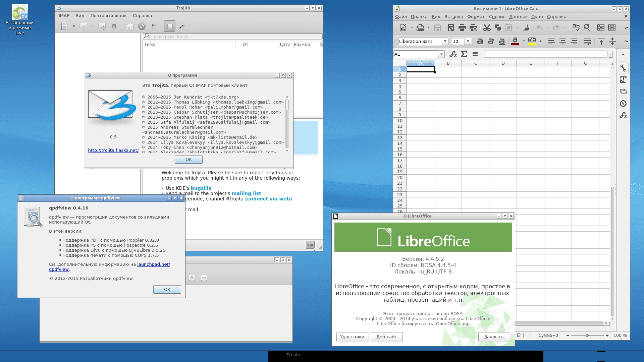644x362 pixels.
Task: Click OK in qpdfview about dialog
Action: pos(167,290)
